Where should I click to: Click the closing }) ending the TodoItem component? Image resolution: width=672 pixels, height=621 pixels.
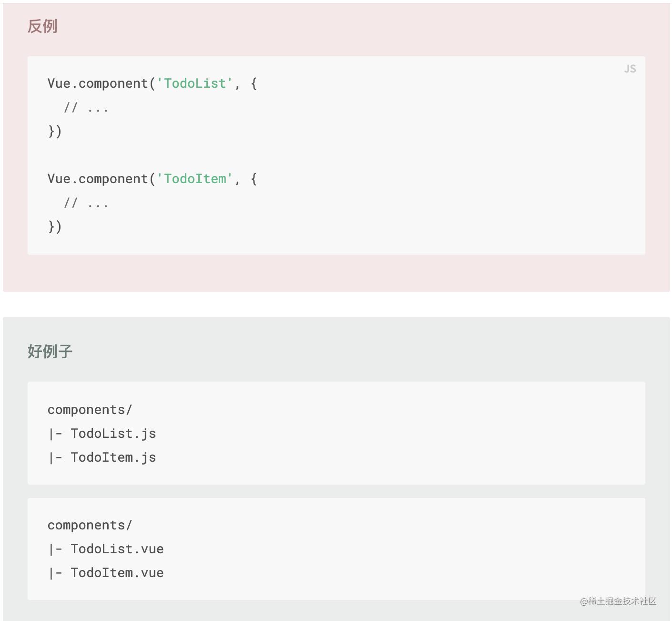(55, 227)
